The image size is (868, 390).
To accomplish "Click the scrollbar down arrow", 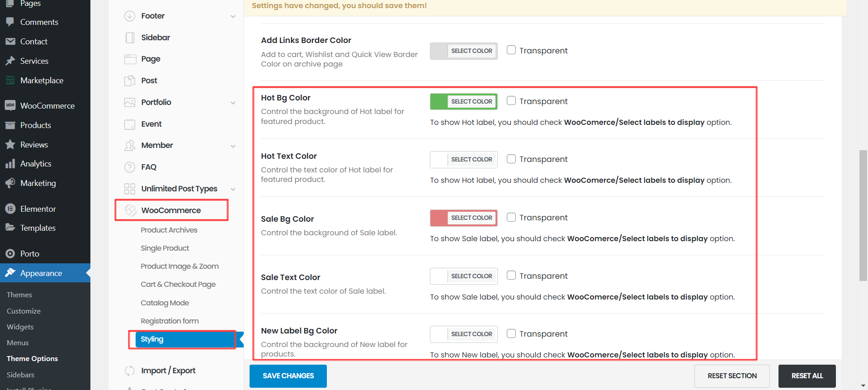I will (x=863, y=386).
